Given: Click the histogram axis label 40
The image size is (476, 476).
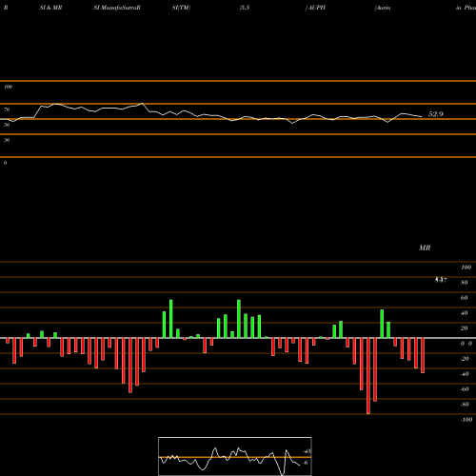Looking at the screenshot, I should pos(464,313).
